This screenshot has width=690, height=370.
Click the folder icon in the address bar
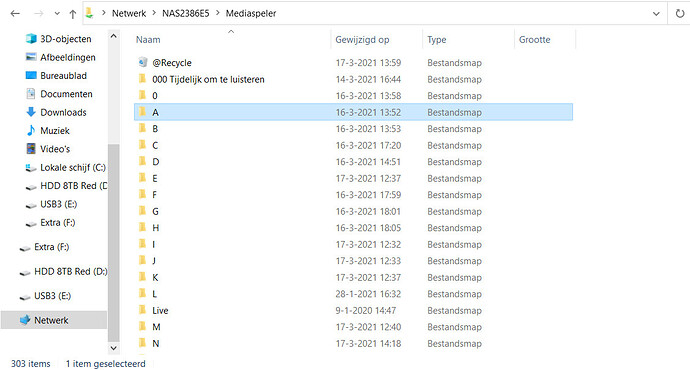click(x=89, y=13)
